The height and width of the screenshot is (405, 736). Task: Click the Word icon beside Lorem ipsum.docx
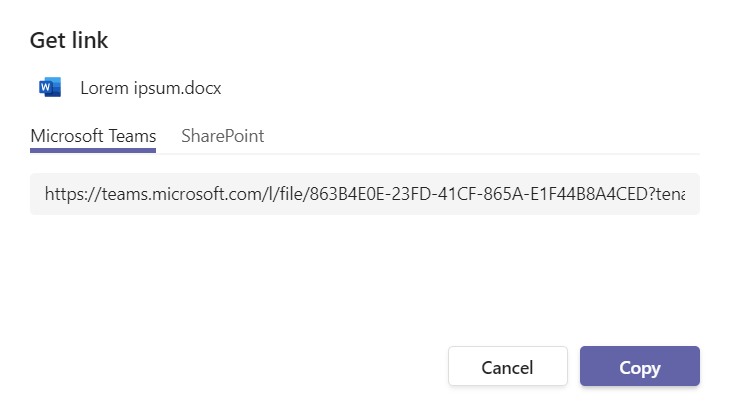pyautogui.click(x=50, y=88)
